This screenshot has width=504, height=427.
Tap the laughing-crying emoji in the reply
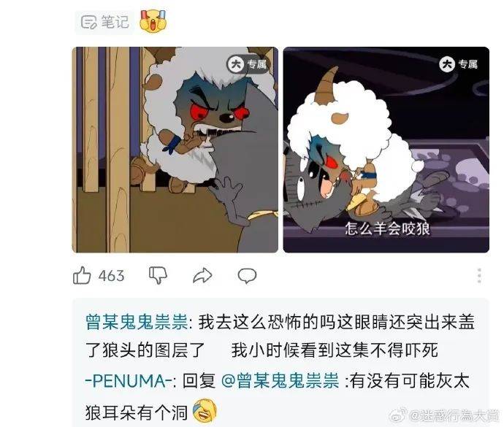click(205, 411)
